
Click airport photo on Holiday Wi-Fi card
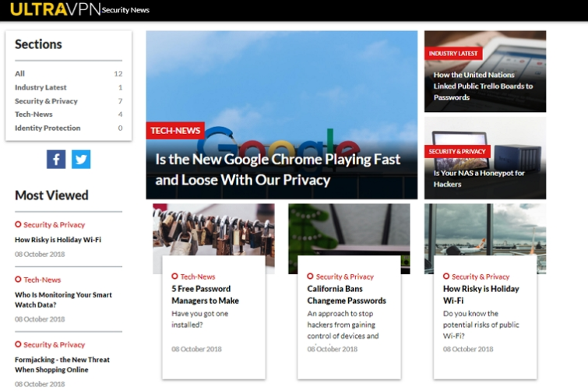tap(485, 230)
